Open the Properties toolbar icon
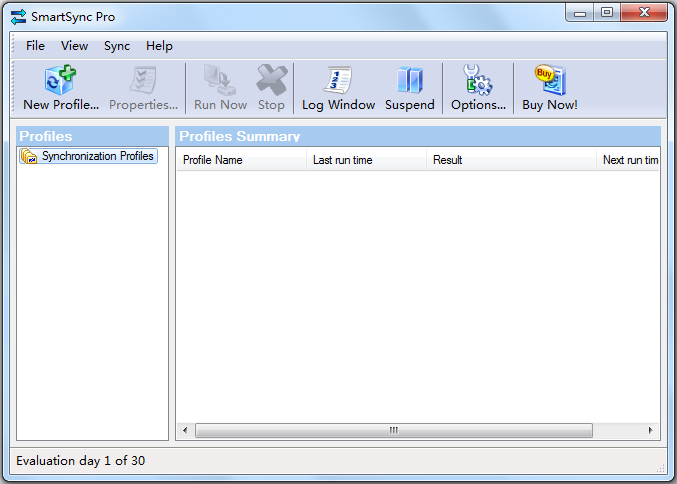The width and height of the screenshot is (677, 484). pos(143,87)
